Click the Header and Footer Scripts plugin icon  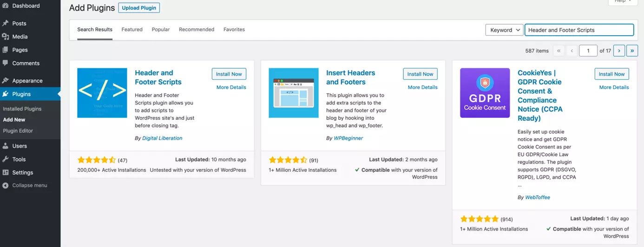[x=102, y=93]
